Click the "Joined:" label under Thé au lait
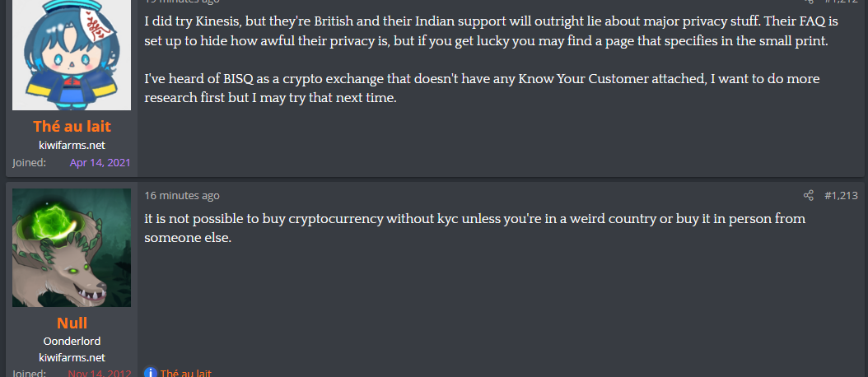 (29, 162)
